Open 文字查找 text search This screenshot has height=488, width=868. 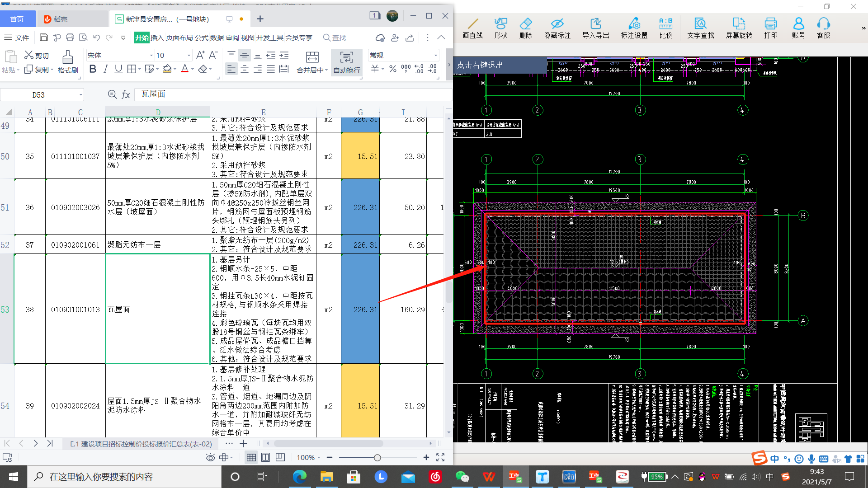tap(700, 28)
